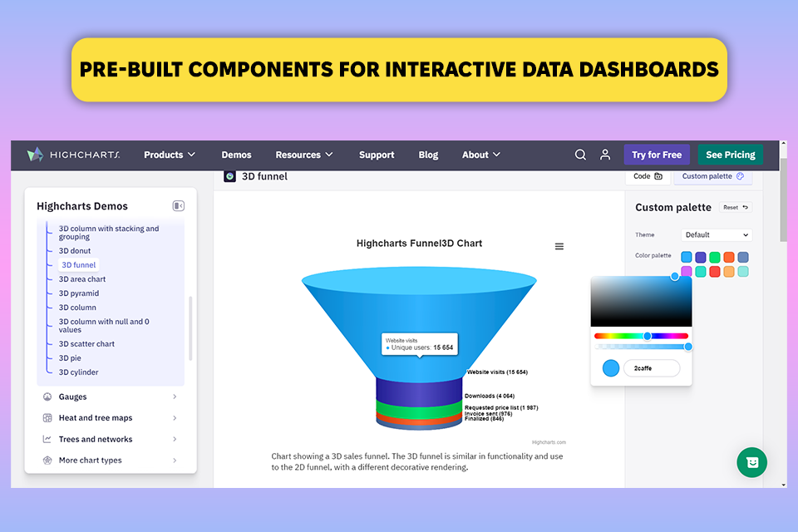Open the 3D scatter chart demo
Image resolution: width=798 pixels, height=532 pixels.
tap(86, 343)
